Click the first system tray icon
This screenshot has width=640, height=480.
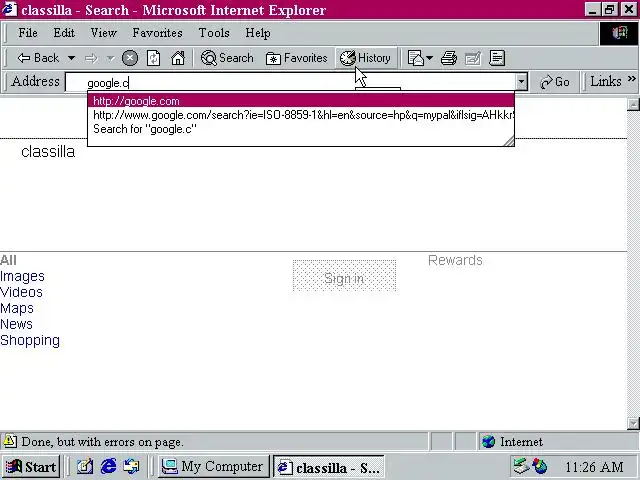click(x=521, y=466)
